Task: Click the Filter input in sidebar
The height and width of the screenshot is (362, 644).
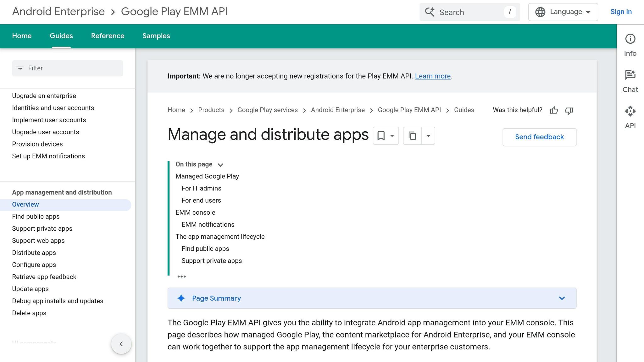Action: click(x=68, y=68)
